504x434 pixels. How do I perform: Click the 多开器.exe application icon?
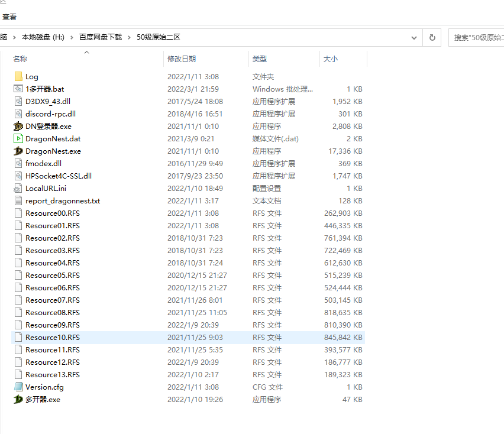tap(18, 399)
